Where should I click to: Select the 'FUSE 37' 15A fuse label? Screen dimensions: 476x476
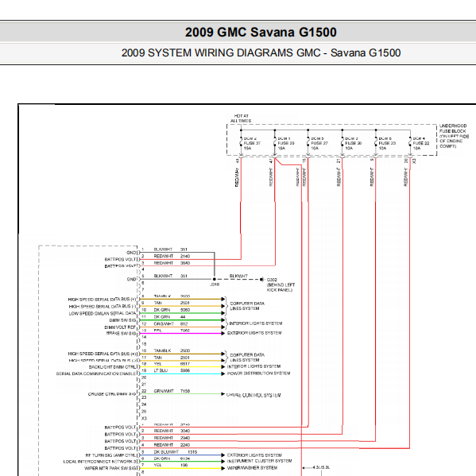coord(252,143)
